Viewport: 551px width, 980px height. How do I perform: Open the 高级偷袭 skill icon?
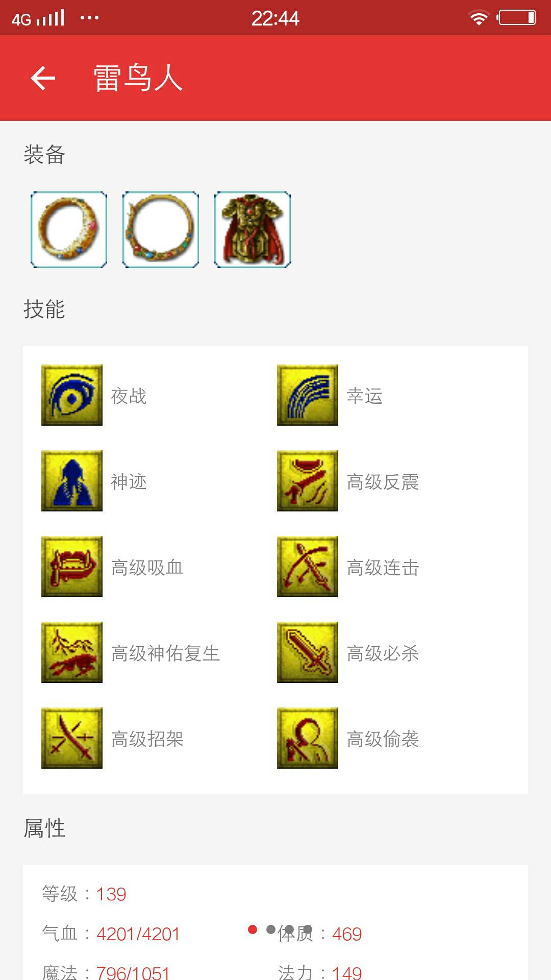pos(308,738)
